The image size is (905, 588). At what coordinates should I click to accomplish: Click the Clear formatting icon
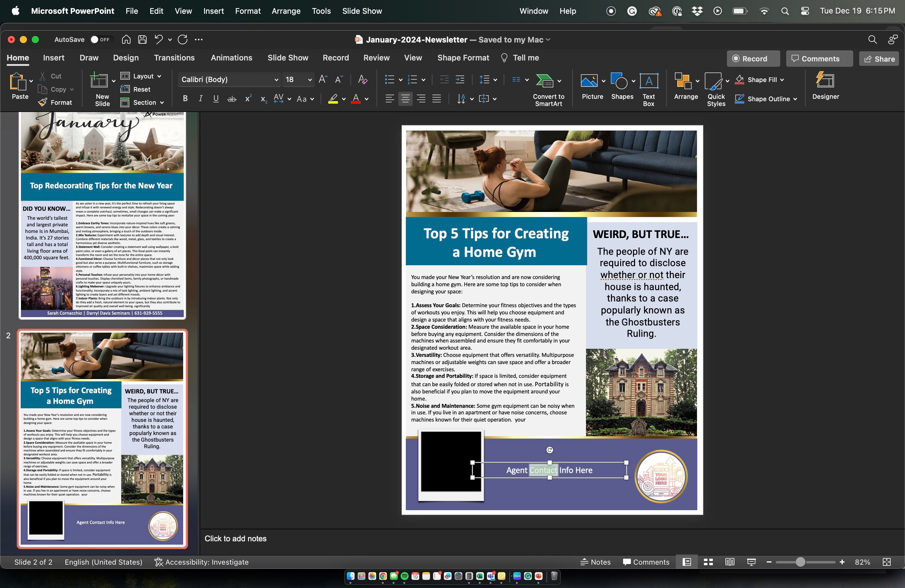pyautogui.click(x=362, y=80)
